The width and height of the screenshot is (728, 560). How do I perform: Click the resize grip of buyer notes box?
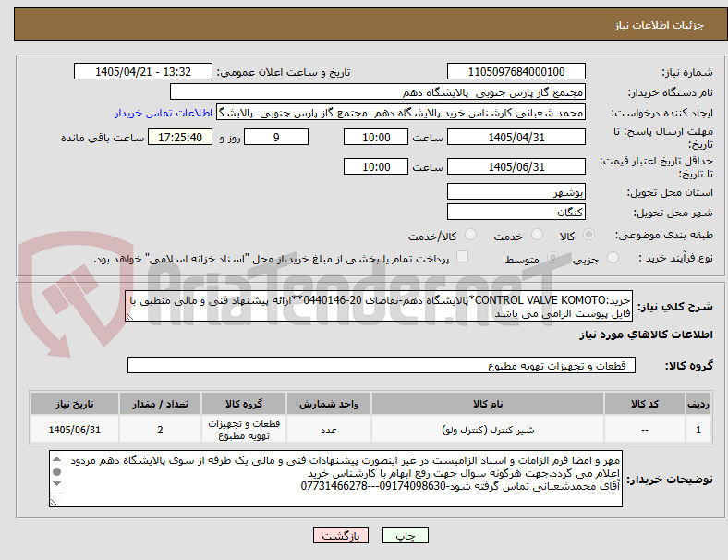pyautogui.click(x=54, y=502)
